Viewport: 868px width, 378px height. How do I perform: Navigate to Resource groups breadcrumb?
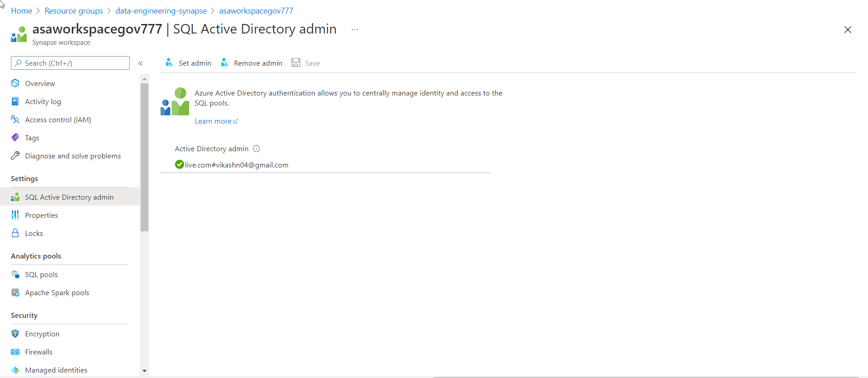click(74, 11)
